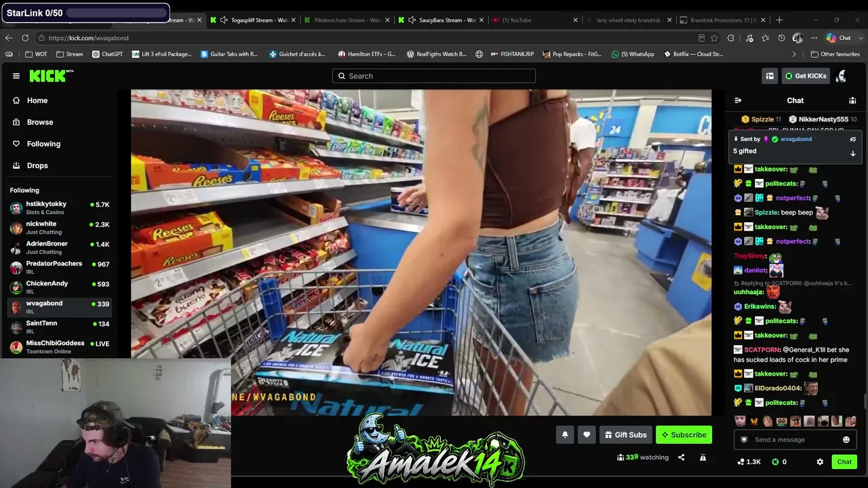Click the Gift Subs button
Screen dimensions: 868x488
pos(626,435)
